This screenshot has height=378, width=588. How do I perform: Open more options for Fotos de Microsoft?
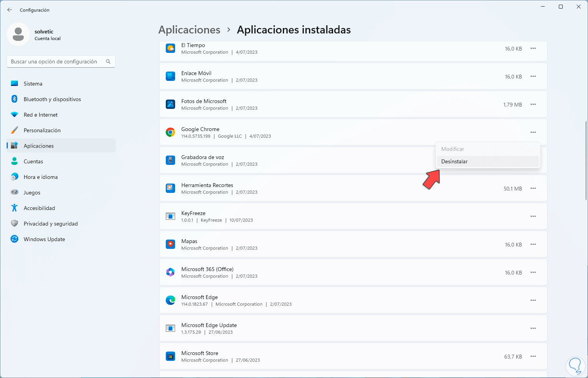pyautogui.click(x=533, y=105)
